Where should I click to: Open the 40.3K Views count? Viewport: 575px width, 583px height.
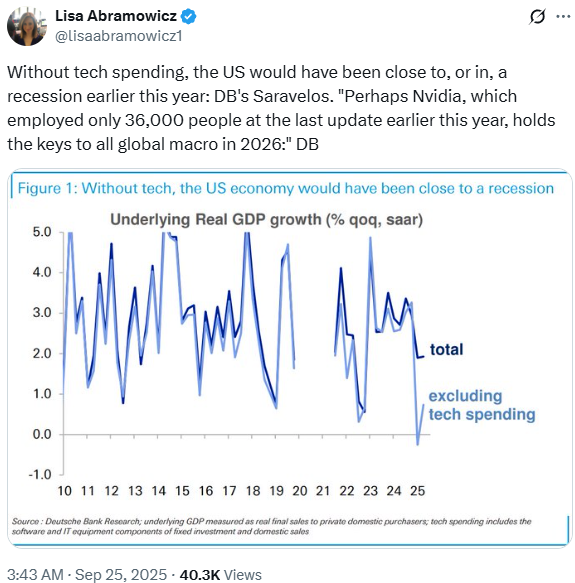pos(221,574)
